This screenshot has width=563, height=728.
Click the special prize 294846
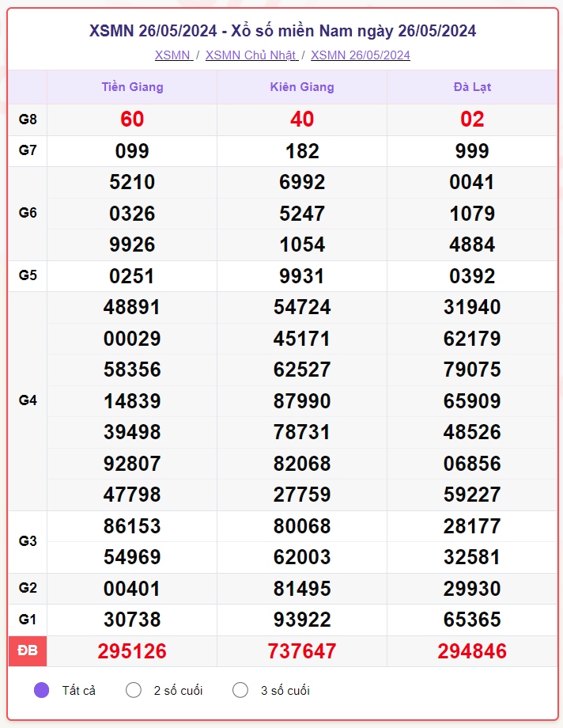point(472,651)
